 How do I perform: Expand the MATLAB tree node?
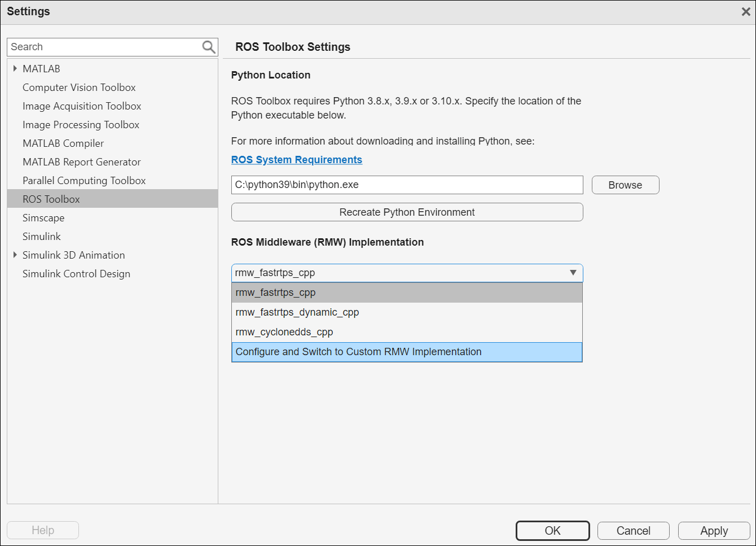coord(15,68)
